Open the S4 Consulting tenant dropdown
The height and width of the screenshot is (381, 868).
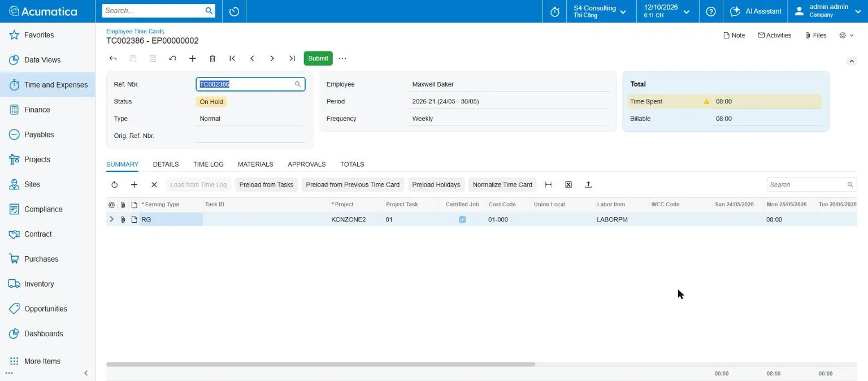tap(600, 11)
